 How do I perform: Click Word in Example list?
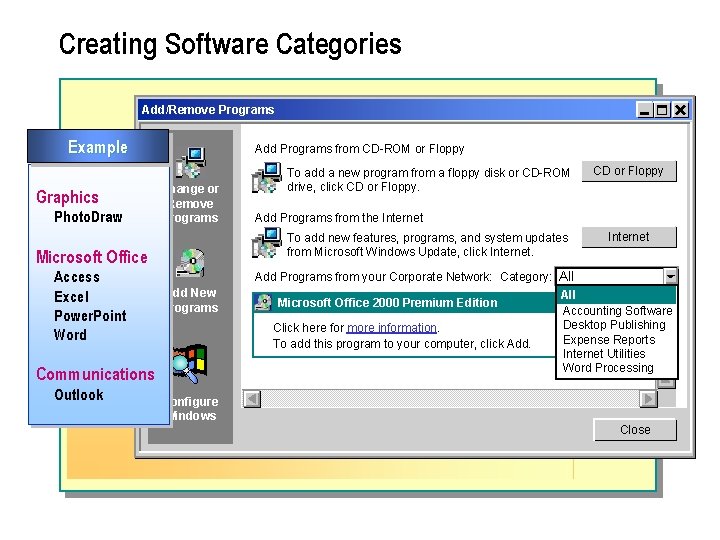pos(70,335)
